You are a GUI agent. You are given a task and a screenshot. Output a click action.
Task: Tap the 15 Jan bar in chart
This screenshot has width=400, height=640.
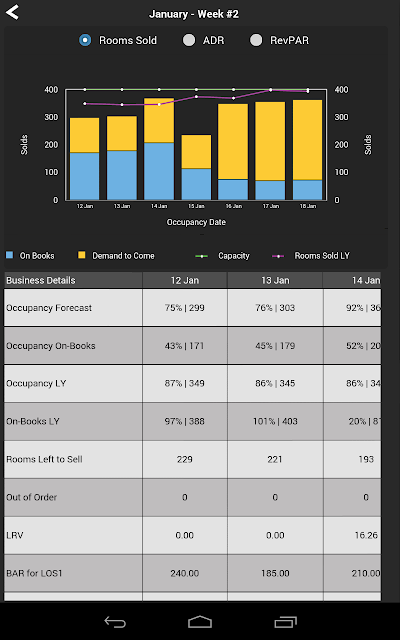tap(196, 167)
